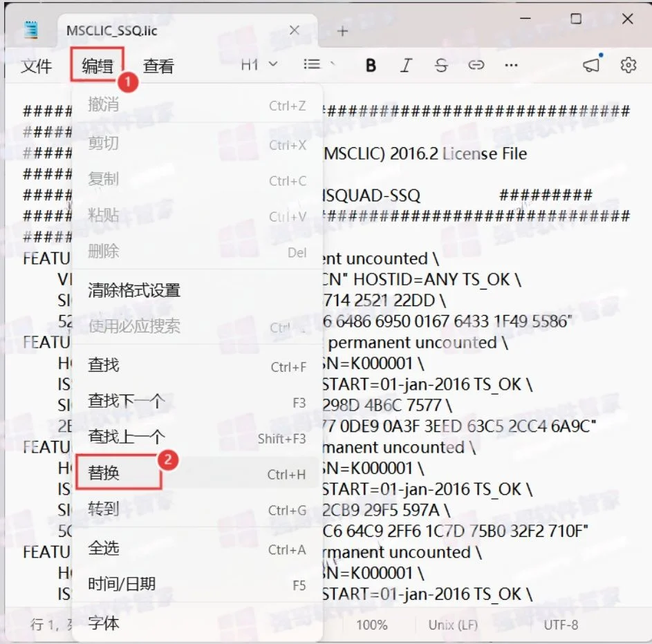The image size is (652, 644).
Task: Toggle bold formatting
Action: pos(371,65)
